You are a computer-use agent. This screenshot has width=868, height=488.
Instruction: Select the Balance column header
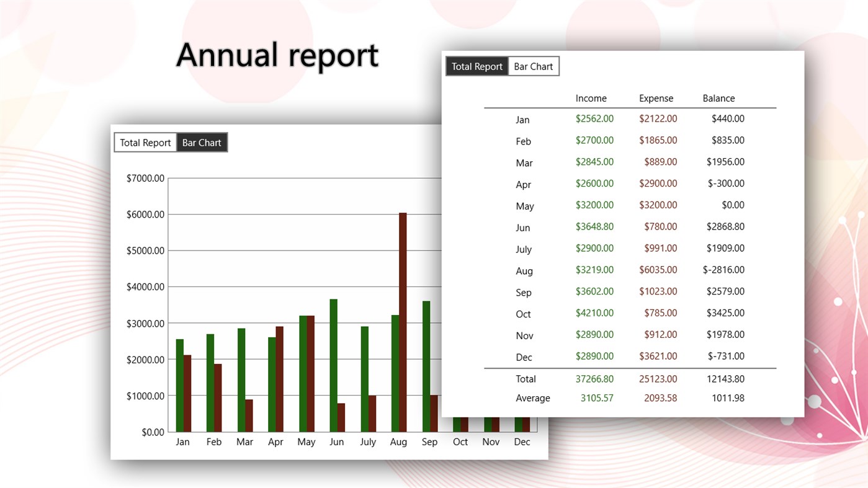coord(718,98)
